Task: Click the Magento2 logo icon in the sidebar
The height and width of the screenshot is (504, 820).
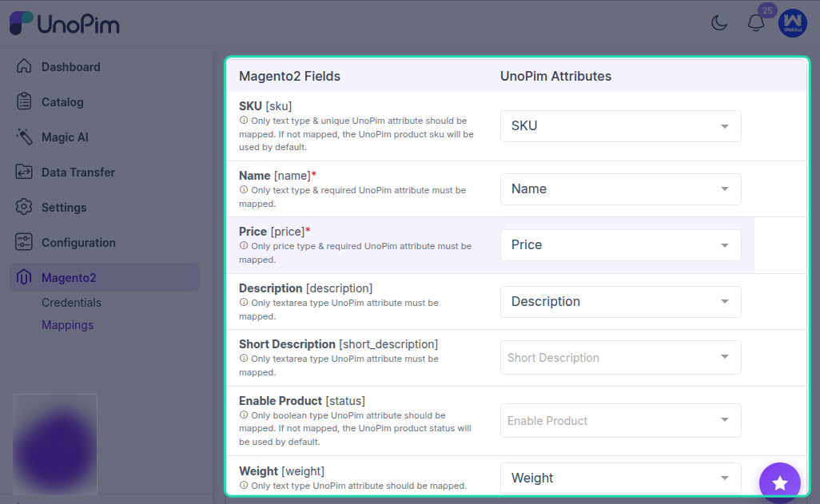Action: [24, 277]
